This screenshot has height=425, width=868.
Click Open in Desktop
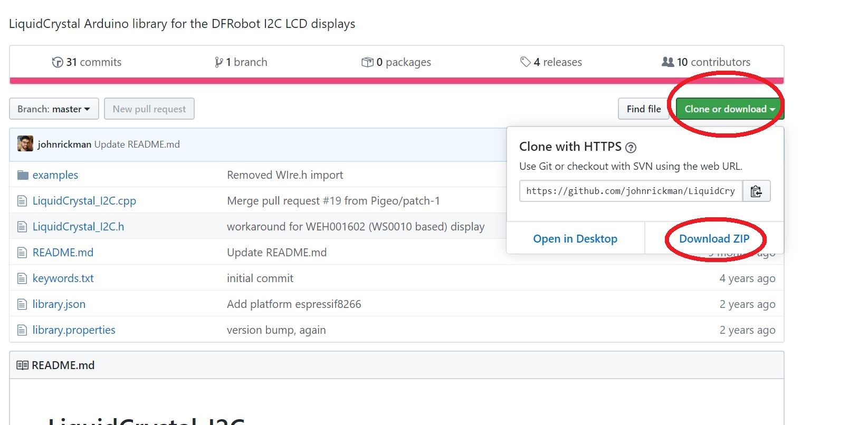(x=575, y=239)
